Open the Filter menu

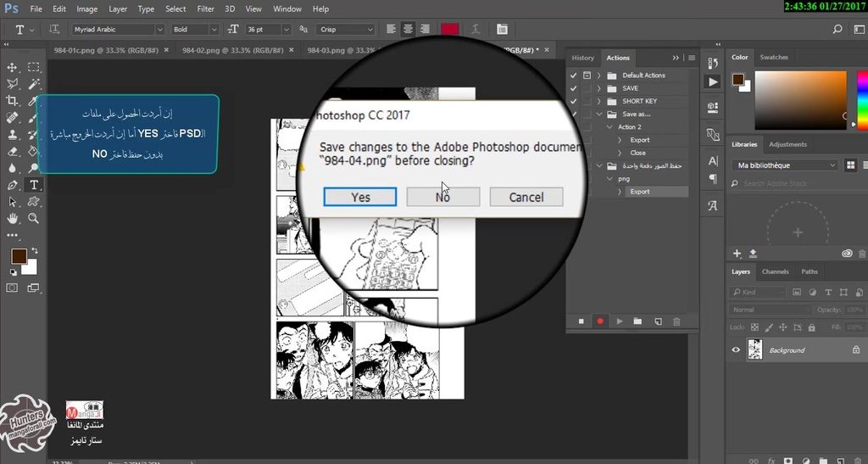tap(205, 8)
